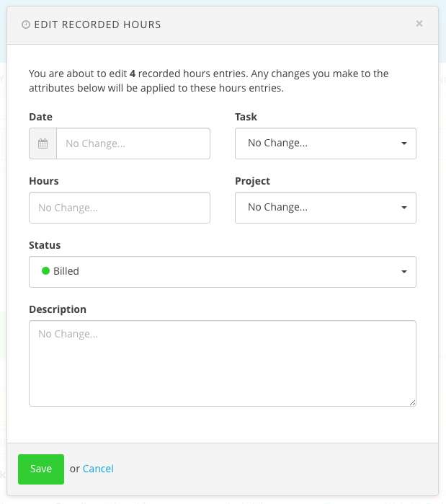The height and width of the screenshot is (504, 446).
Task: Click the Project dropdown caret arrow
Action: [x=404, y=208]
